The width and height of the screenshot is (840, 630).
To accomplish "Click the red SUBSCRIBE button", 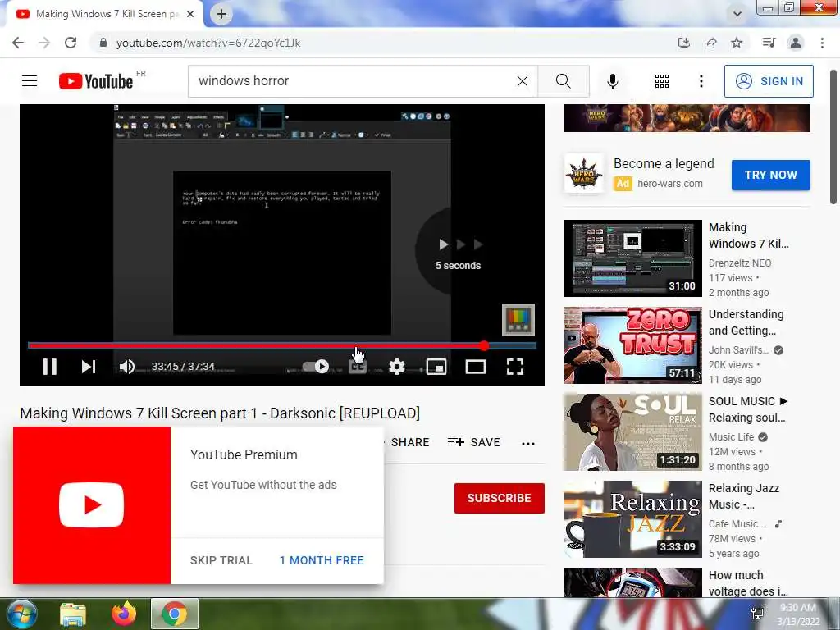I will (x=500, y=498).
